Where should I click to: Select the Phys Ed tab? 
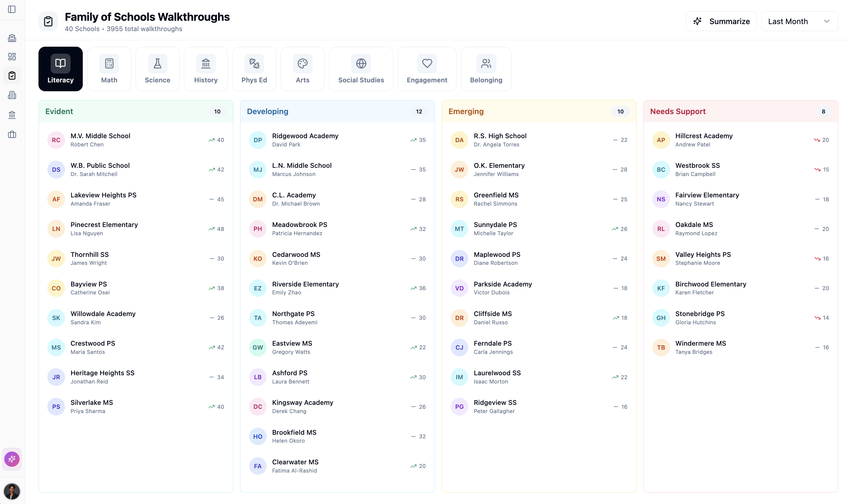click(x=254, y=69)
